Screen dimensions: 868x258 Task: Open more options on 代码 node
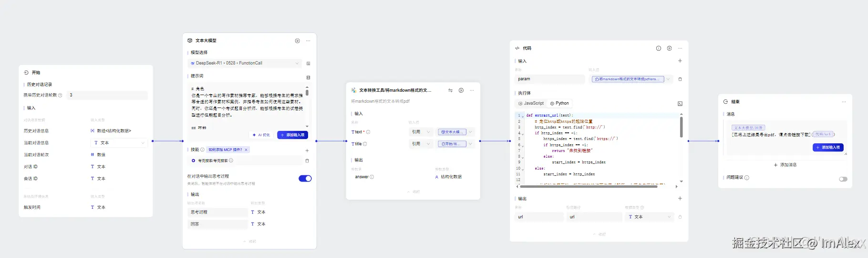click(x=680, y=48)
